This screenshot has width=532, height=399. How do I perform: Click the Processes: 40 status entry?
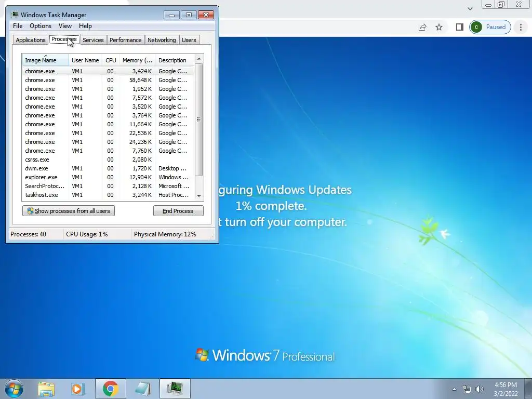point(36,234)
